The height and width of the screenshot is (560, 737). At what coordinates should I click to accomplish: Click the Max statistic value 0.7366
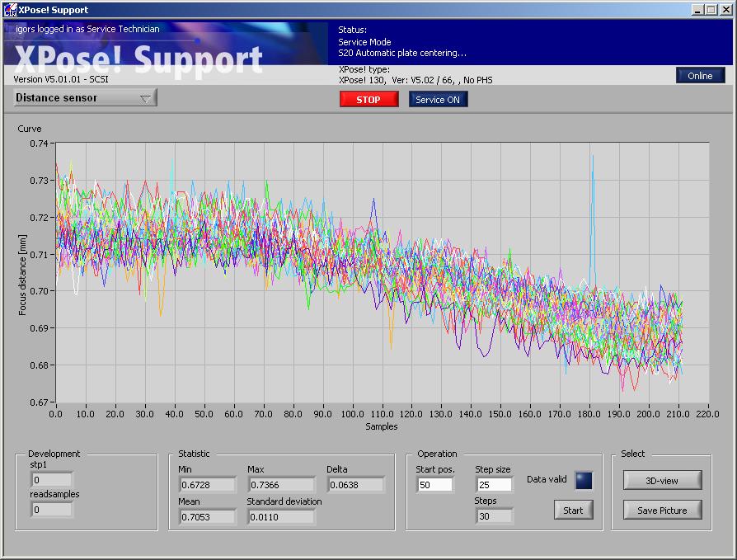click(x=281, y=485)
